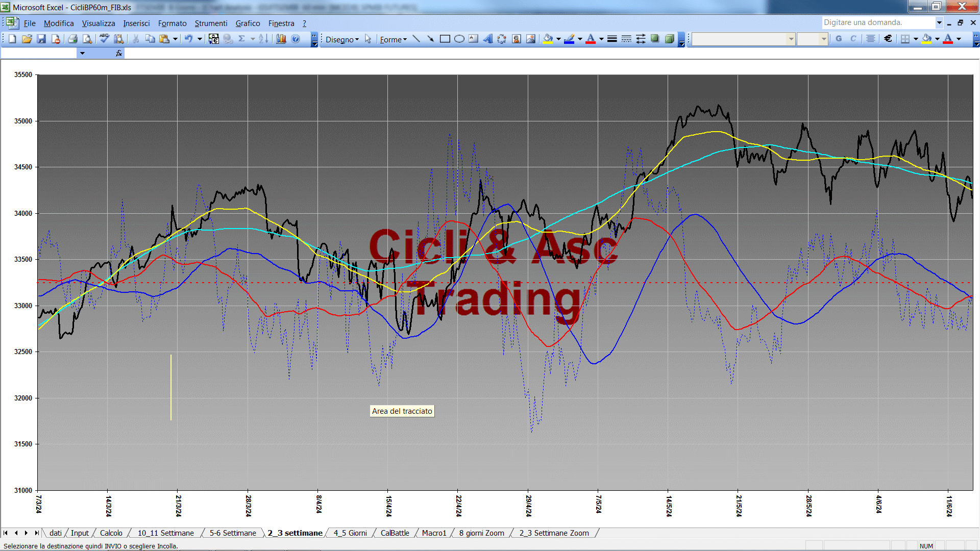Switch to the 4_5 Giorni sheet tab
980x551 pixels.
350,533
